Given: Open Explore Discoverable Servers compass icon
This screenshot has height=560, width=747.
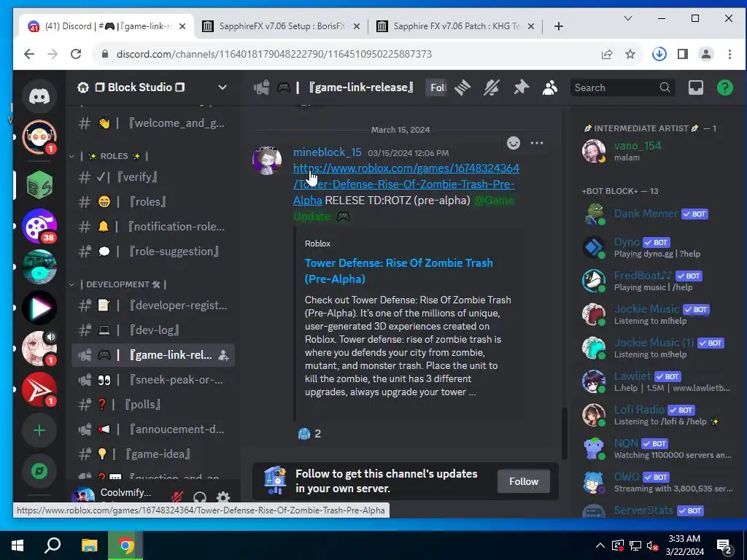Looking at the screenshot, I should coord(39,471).
